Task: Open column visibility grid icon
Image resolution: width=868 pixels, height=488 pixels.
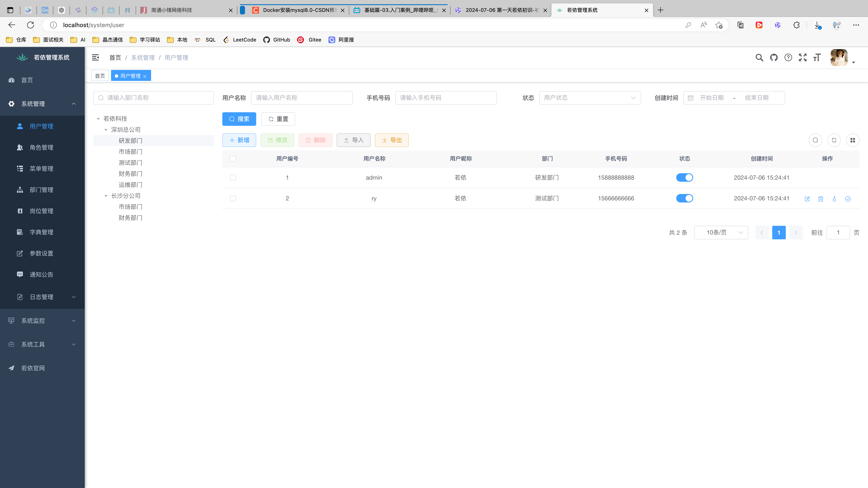Action: pos(853,140)
